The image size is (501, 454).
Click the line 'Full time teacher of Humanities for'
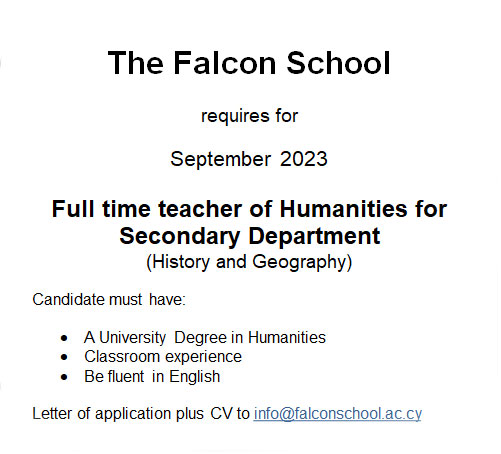249,209
